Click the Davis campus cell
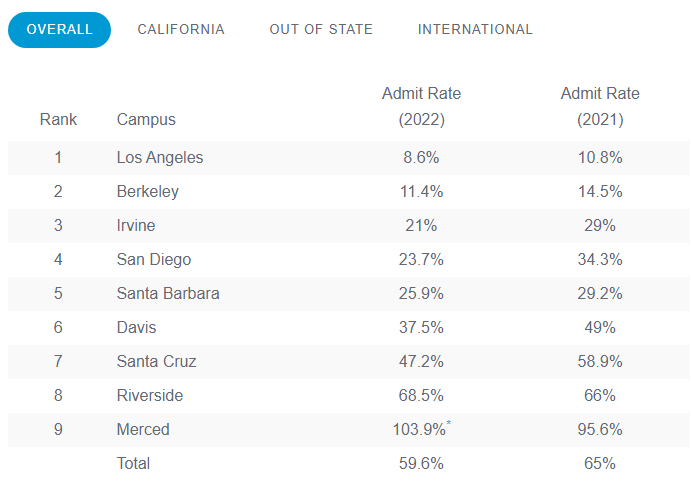The width and height of the screenshot is (691, 485). (137, 327)
